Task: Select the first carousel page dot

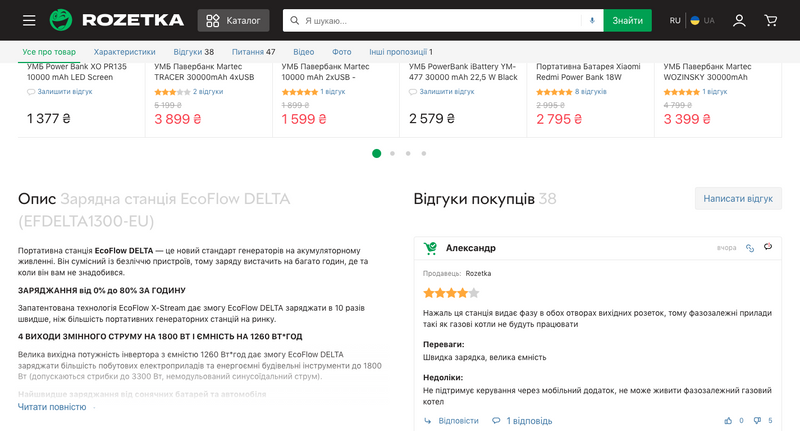Action: [377, 154]
